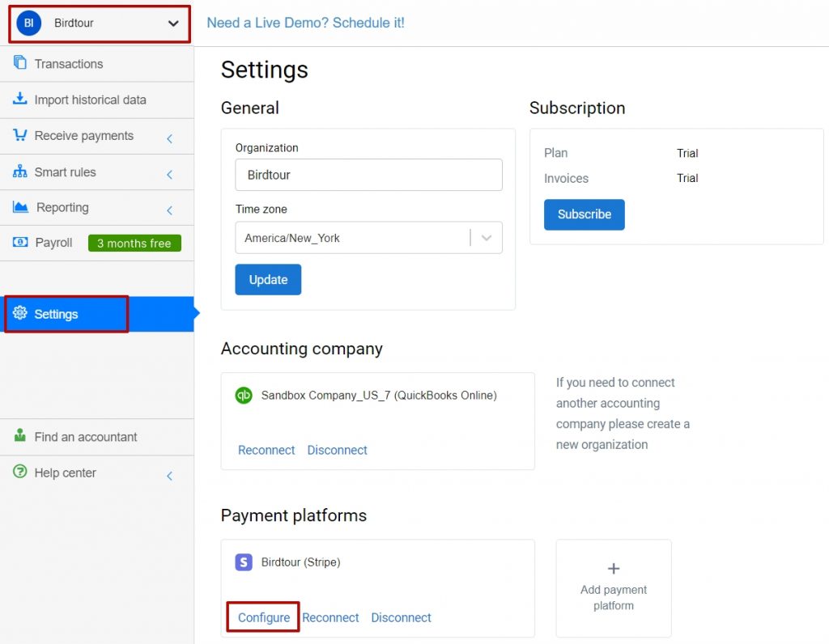This screenshot has height=644, width=829.
Task: Select the Settings sidebar item
Action: coord(97,314)
